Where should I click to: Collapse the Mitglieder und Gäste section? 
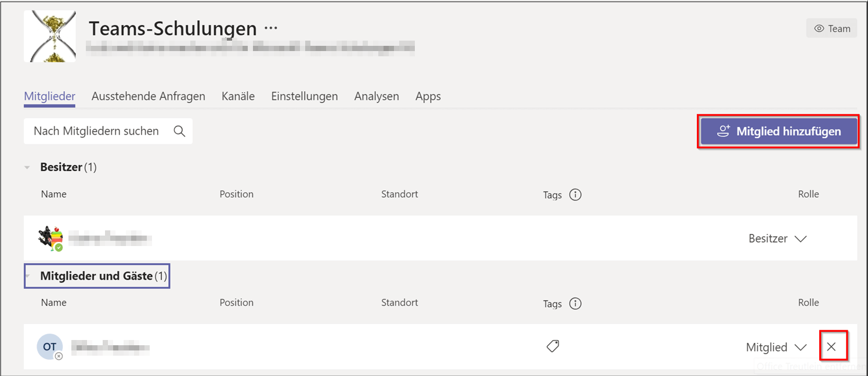(28, 276)
